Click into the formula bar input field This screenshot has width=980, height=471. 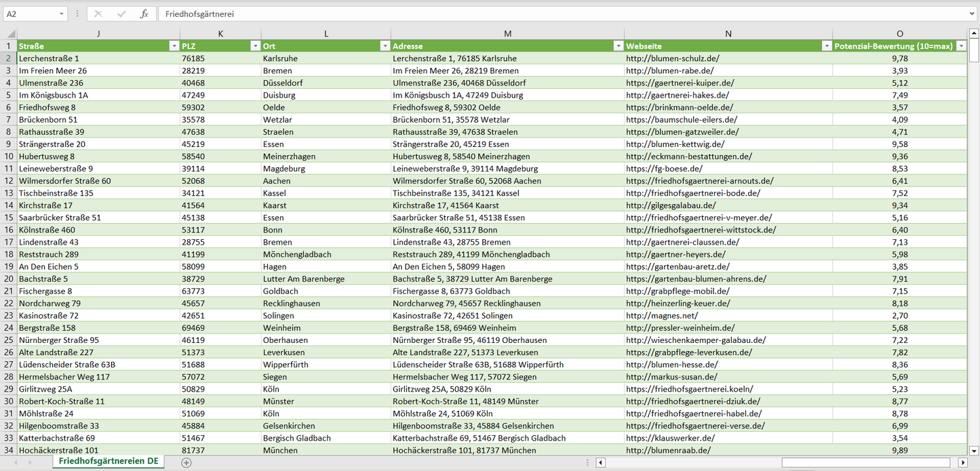click(543, 14)
